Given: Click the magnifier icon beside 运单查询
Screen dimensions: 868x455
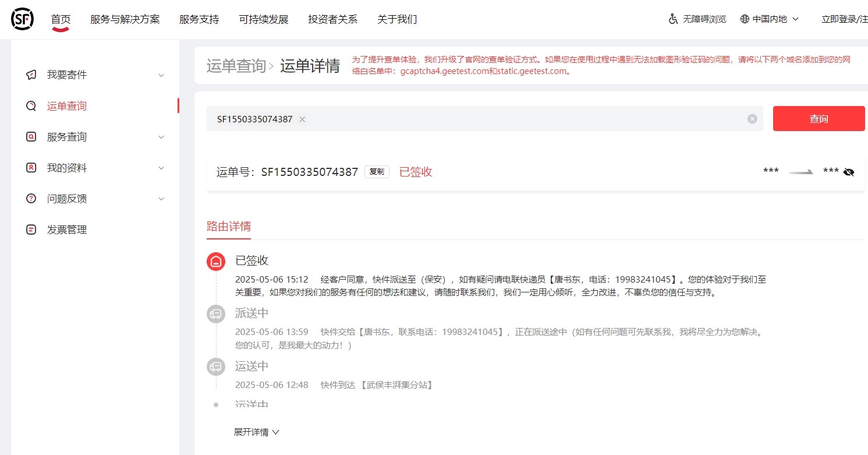Looking at the screenshot, I should click(31, 106).
